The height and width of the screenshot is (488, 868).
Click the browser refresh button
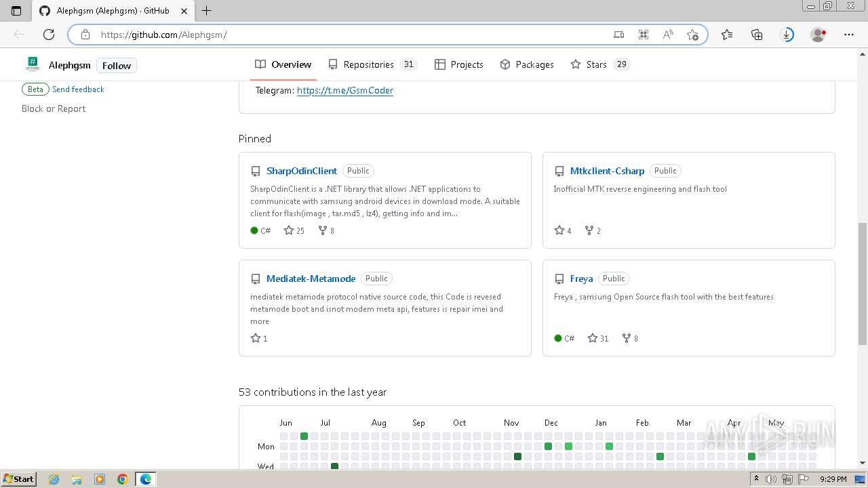click(x=49, y=35)
